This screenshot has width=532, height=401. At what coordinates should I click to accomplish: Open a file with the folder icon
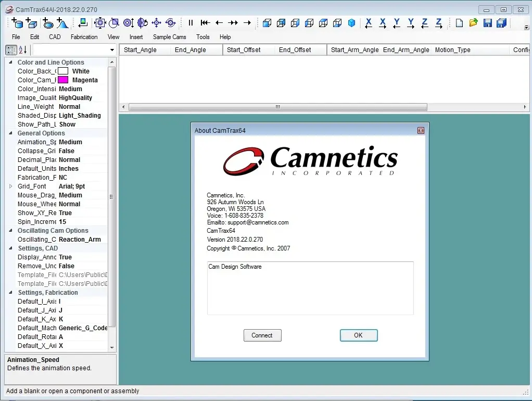pos(473,23)
